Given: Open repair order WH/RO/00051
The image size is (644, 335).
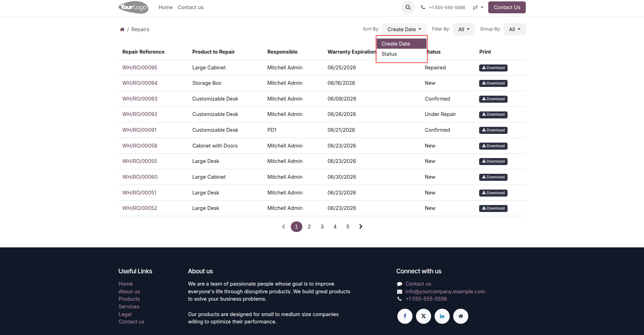Looking at the screenshot, I should coord(139,193).
